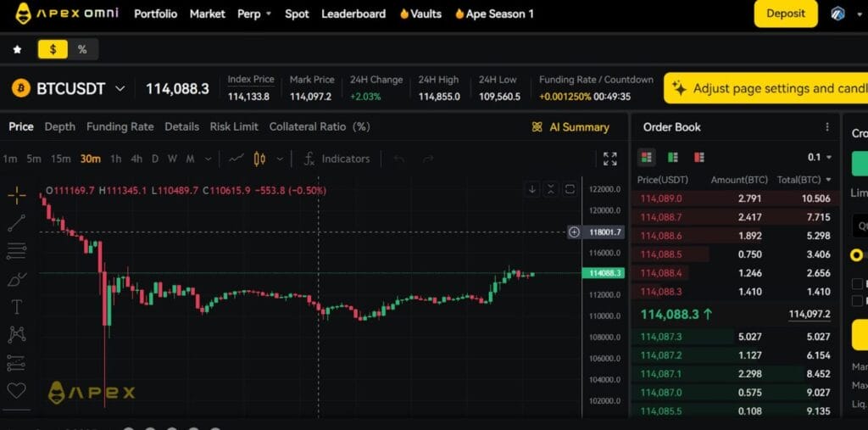This screenshot has width=868, height=430.
Task: Open the Vaults page
Action: [x=420, y=14]
